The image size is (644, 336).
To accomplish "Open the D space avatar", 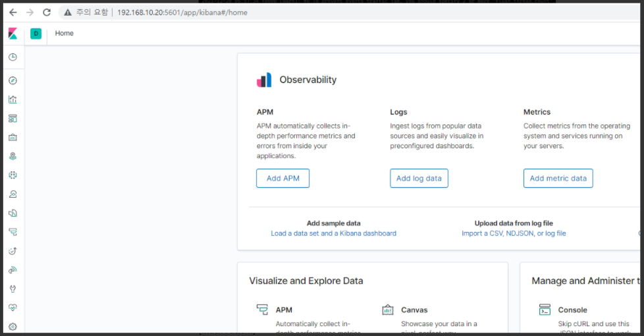I will coord(36,34).
